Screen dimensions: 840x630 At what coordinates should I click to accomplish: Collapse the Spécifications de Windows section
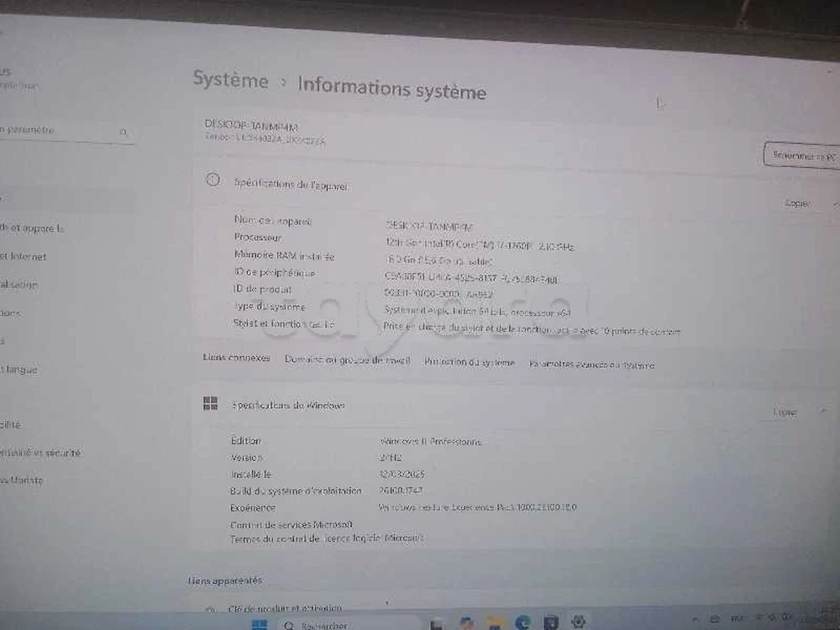point(823,412)
